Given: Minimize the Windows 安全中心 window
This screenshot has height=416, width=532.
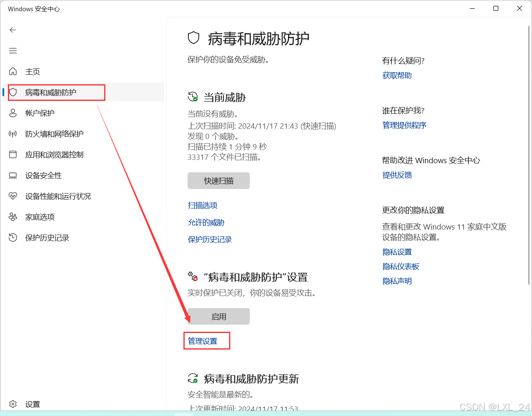Looking at the screenshot, I should pos(472,8).
